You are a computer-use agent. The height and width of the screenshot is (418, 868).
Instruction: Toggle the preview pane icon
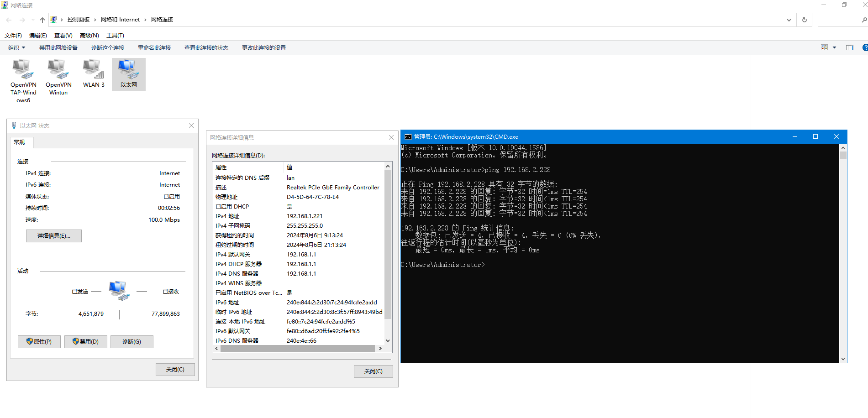click(849, 47)
